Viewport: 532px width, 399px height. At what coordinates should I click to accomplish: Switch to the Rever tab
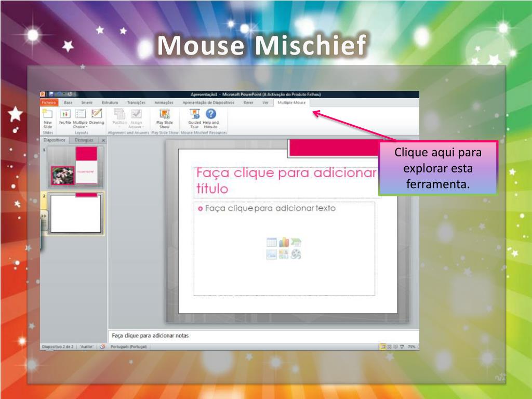[248, 102]
